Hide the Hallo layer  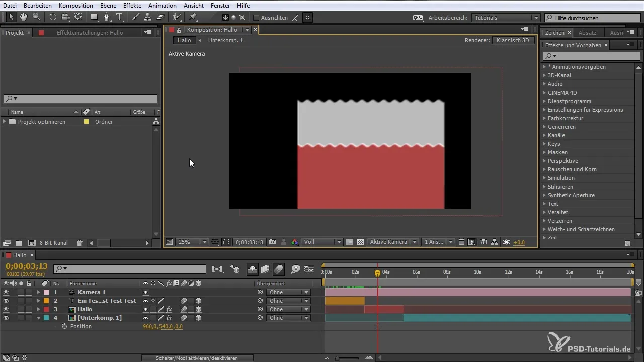(x=6, y=309)
